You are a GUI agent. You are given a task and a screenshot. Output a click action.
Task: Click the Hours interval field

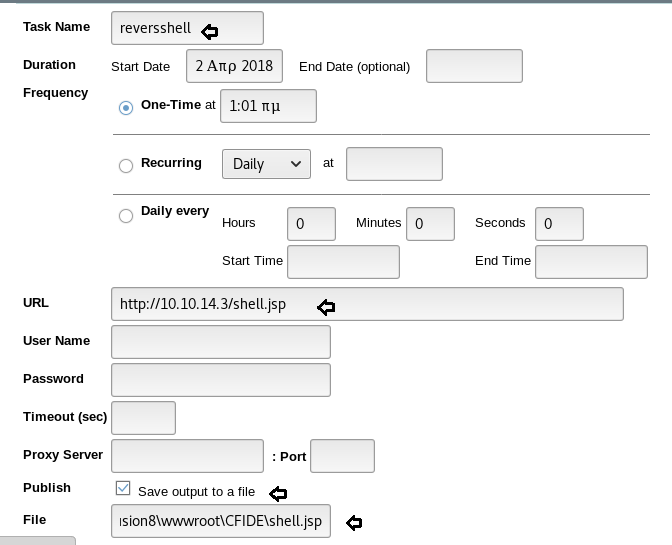point(311,224)
